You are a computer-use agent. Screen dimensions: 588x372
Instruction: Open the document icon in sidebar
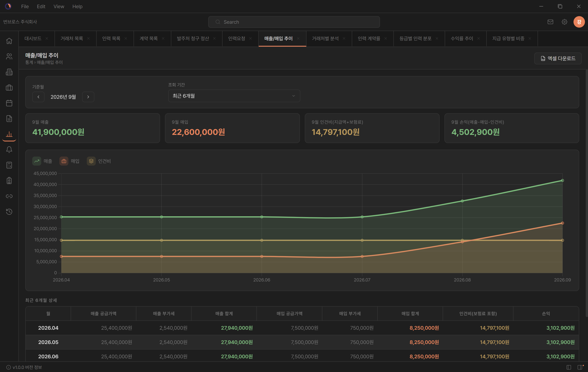pyautogui.click(x=9, y=119)
